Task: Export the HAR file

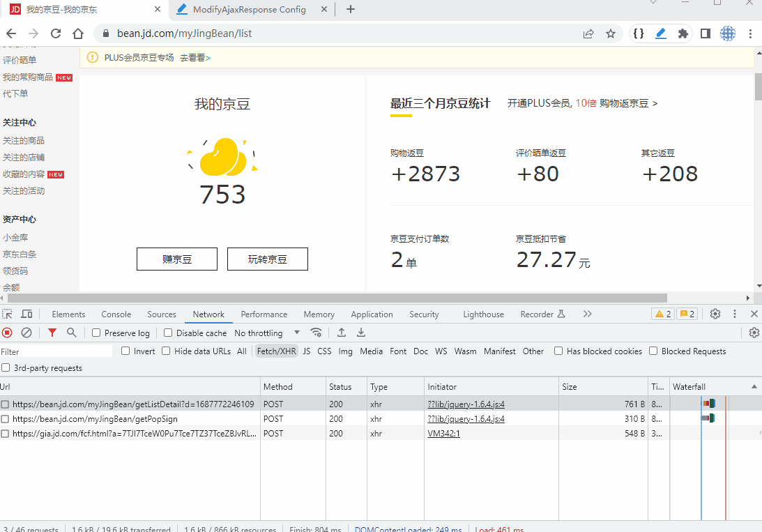Action: click(361, 333)
